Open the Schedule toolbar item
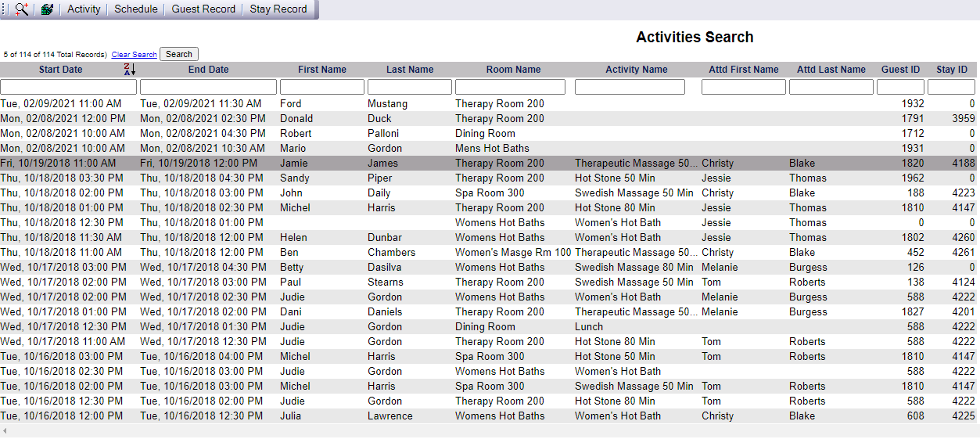980x439 pixels. (136, 9)
